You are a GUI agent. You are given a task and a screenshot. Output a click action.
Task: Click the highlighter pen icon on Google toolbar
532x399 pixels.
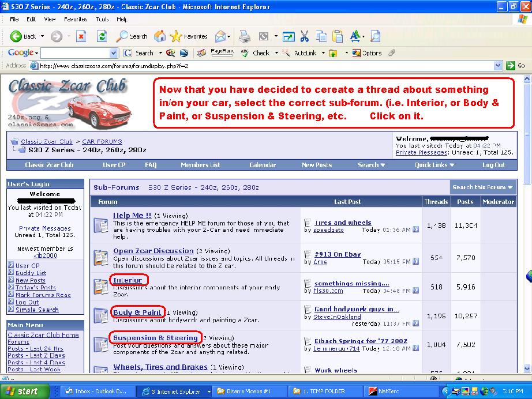pyautogui.click(x=392, y=53)
